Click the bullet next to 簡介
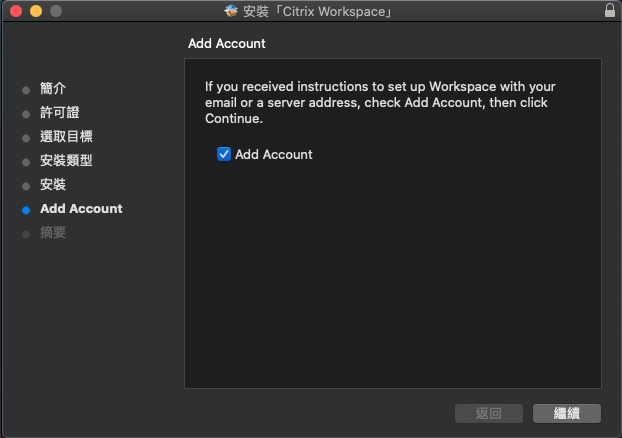The width and height of the screenshot is (622, 438). [x=26, y=89]
